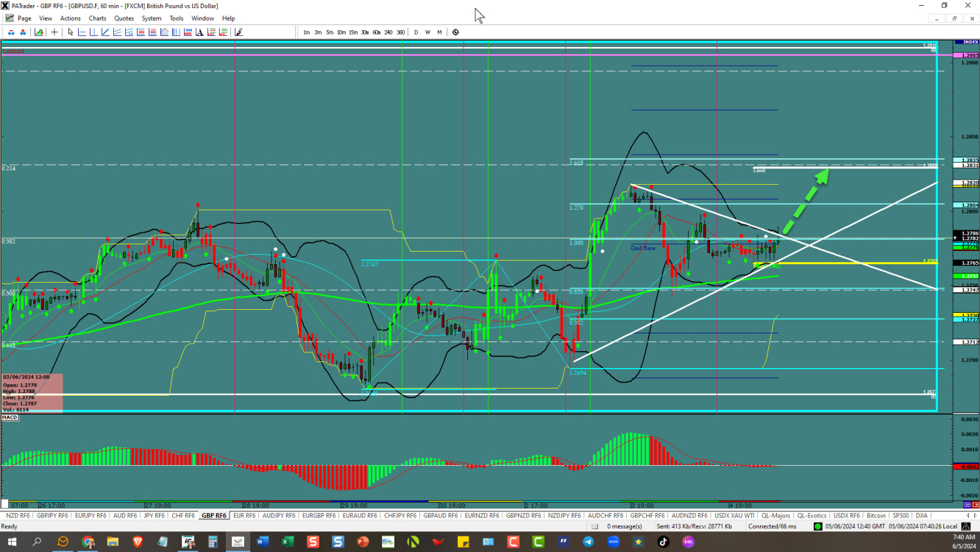This screenshot has height=552, width=980.
Task: Click the '0 message(s)' status text
Action: coord(624,526)
